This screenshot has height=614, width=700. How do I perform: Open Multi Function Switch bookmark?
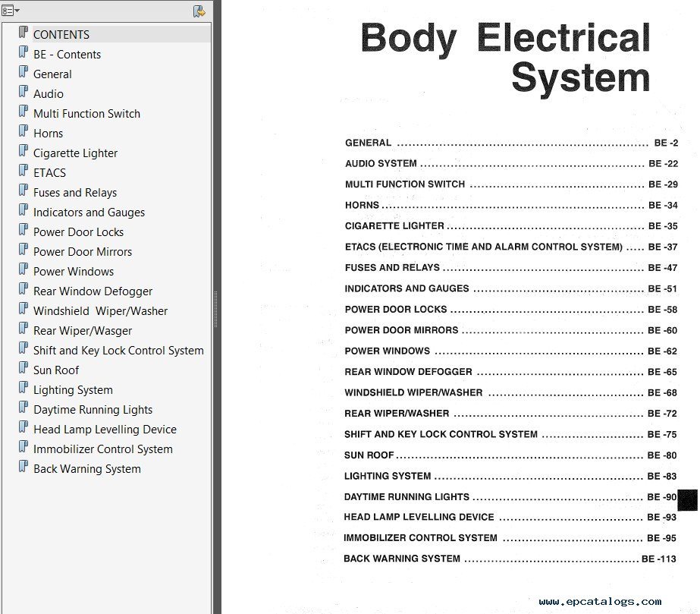click(86, 114)
